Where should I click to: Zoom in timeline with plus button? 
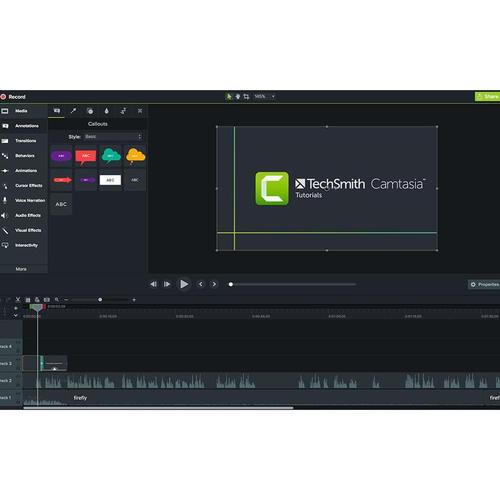[134, 300]
